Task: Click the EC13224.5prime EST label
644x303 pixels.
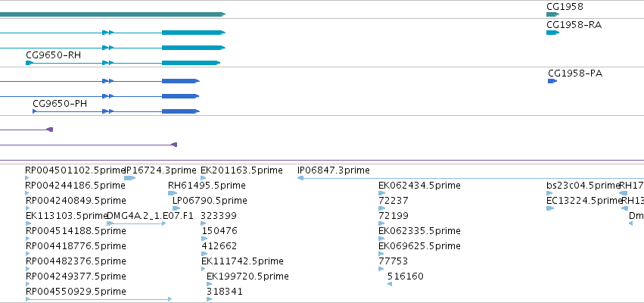Action: click(584, 201)
